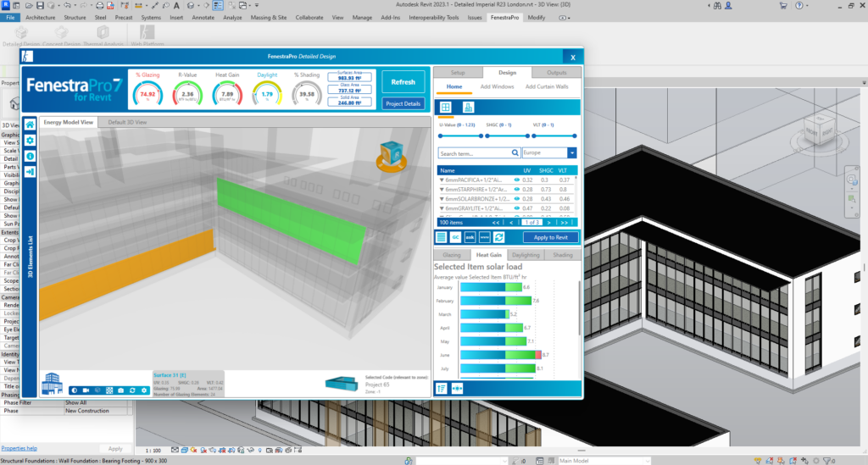Click the checkered grid icon in viewer toolbar
This screenshot has width=868, height=465.
109,390
